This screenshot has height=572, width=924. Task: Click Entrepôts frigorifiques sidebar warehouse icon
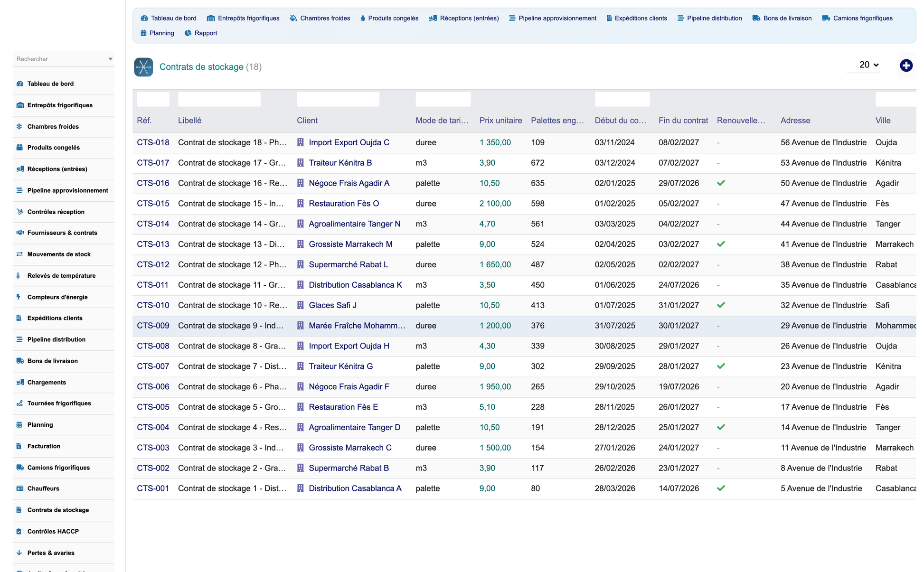pos(20,105)
